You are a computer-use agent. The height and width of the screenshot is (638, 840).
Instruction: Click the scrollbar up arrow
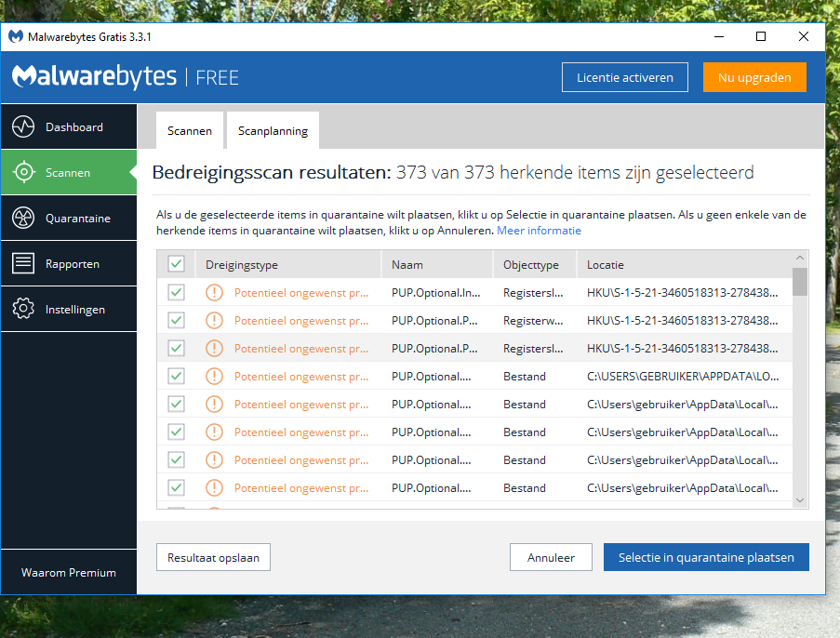[800, 258]
